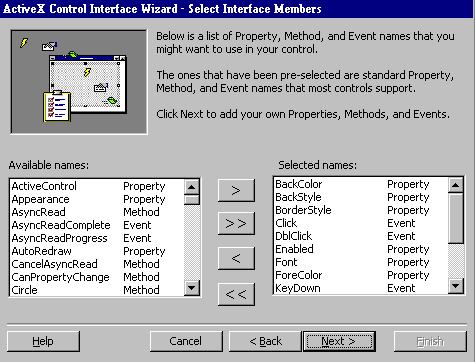This screenshot has width=475, height=362.
Task: Remove selected name with < button
Action: tap(236, 258)
